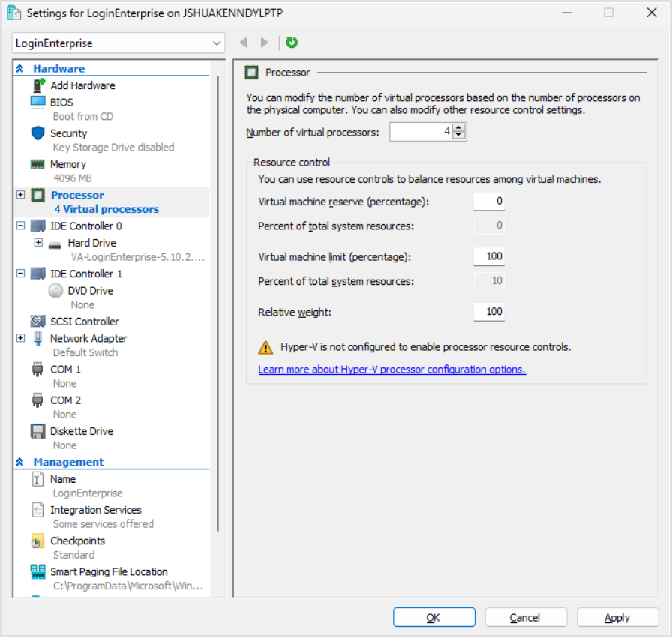Viewport: 672px width, 638px height.
Task: Expand the Processor tree node
Action: click(x=20, y=195)
